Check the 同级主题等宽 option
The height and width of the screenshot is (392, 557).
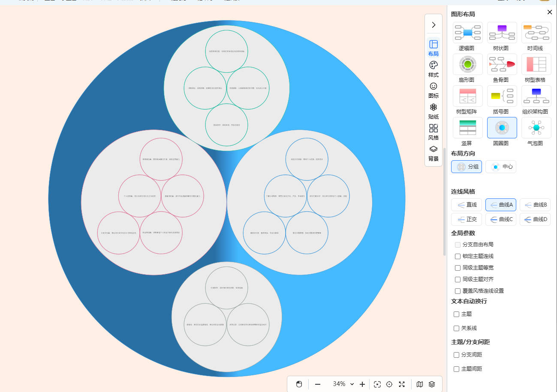coord(458,268)
